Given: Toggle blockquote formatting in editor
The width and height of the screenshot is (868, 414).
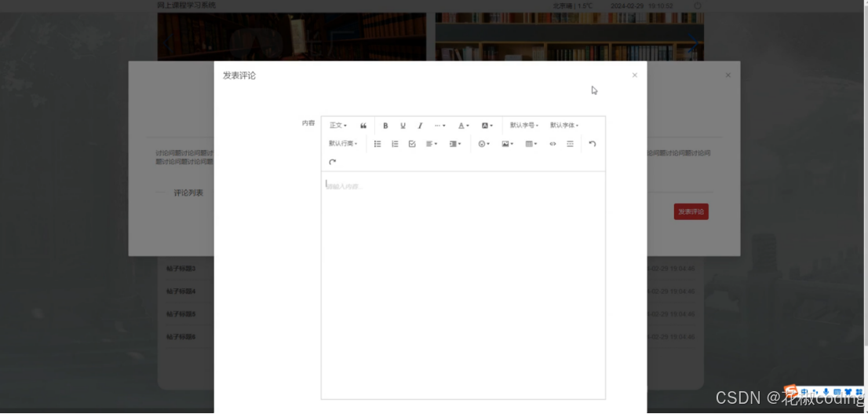Looking at the screenshot, I should coord(363,126).
